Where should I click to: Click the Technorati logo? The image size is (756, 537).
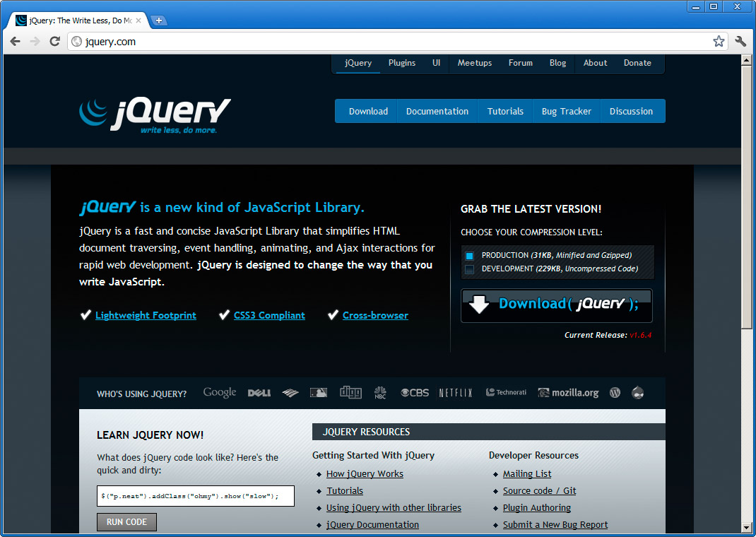(506, 392)
